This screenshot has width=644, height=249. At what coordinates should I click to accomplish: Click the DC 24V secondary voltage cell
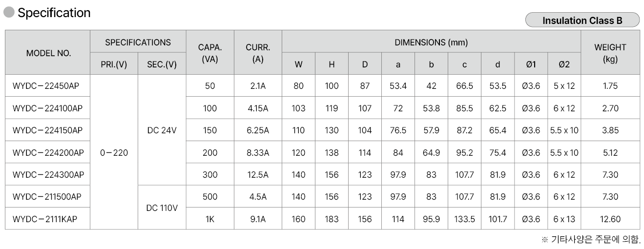click(162, 130)
